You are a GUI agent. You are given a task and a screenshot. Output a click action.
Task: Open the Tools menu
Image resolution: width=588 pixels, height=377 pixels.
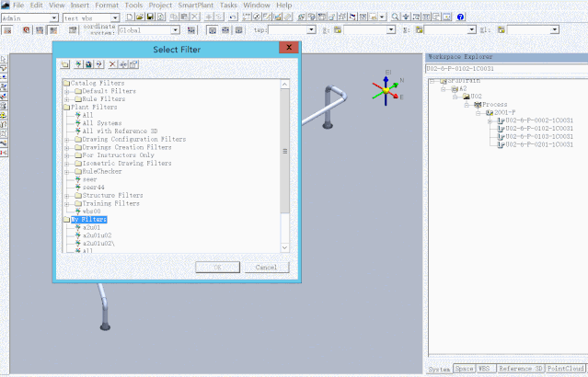click(x=133, y=6)
